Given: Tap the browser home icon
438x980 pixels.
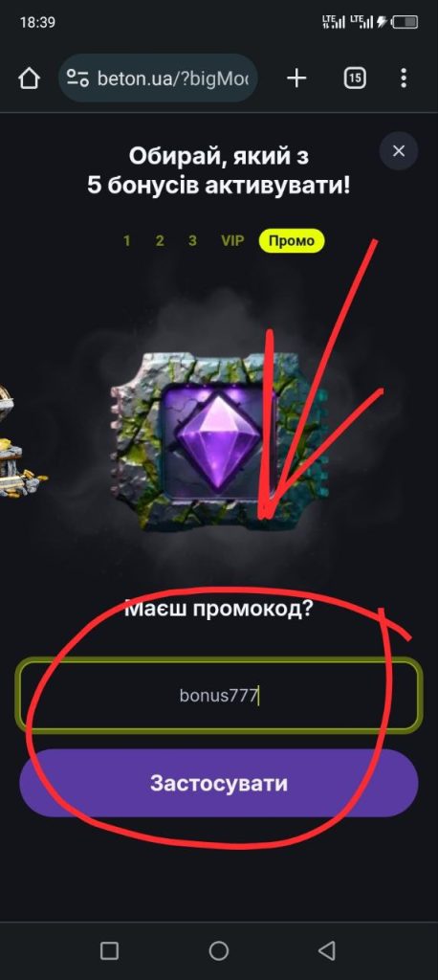Looking at the screenshot, I should [30, 78].
